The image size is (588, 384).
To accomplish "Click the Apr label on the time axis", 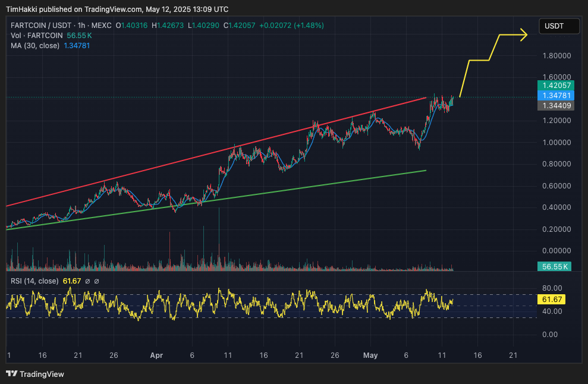I will tap(156, 355).
